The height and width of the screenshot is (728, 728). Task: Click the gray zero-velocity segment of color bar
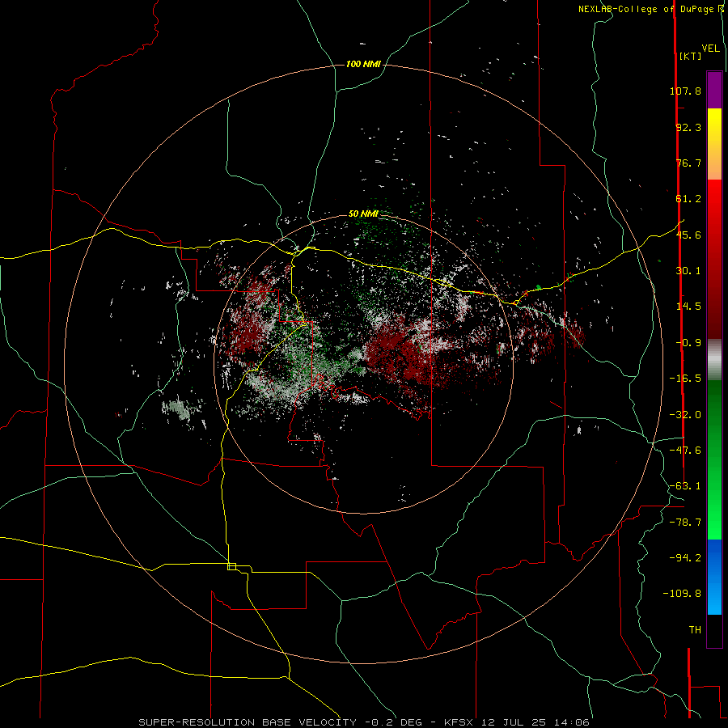click(714, 360)
